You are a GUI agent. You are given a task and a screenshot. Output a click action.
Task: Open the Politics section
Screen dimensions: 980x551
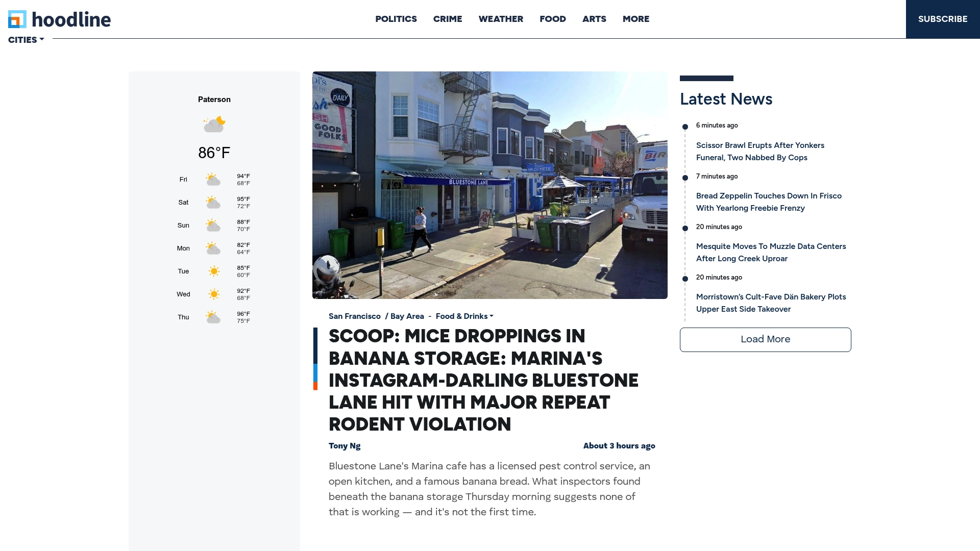(396, 19)
